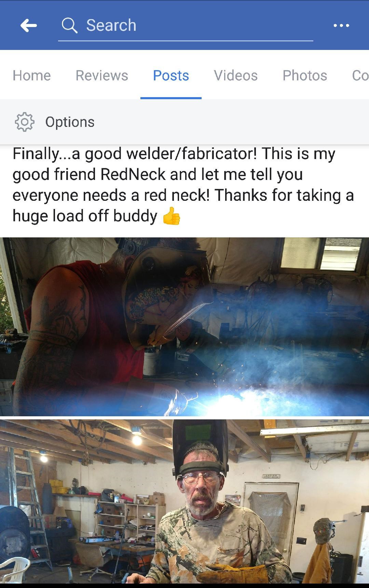Tap the welding helmet in first photo

(167, 294)
